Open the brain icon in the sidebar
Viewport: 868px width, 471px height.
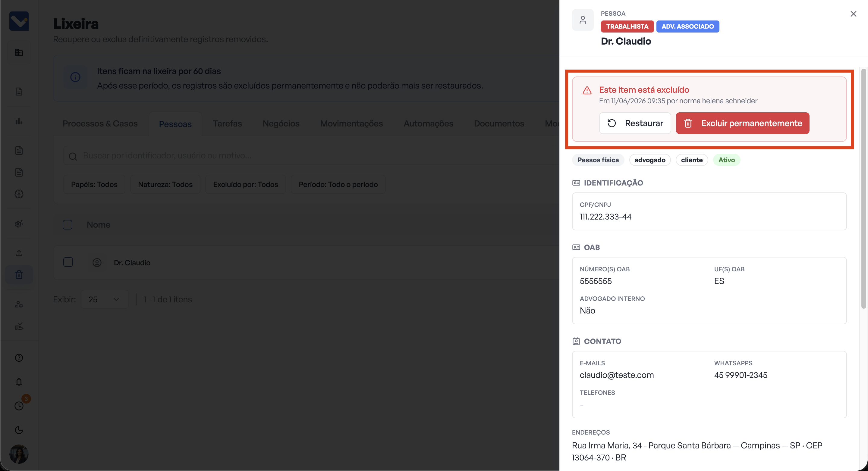pyautogui.click(x=19, y=194)
